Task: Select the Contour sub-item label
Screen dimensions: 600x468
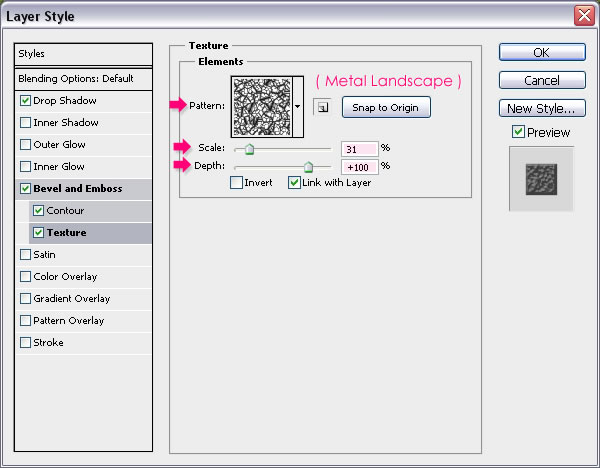Action: click(65, 210)
